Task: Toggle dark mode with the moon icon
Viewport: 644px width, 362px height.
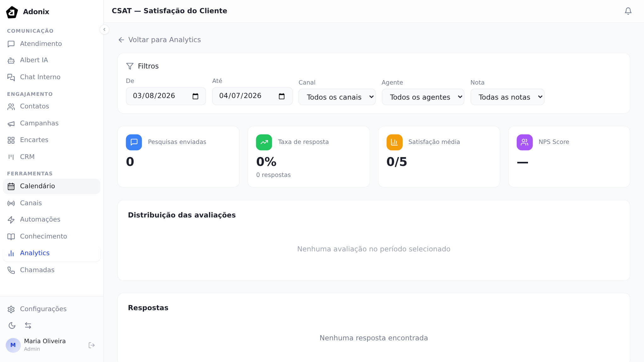Action: [12, 326]
